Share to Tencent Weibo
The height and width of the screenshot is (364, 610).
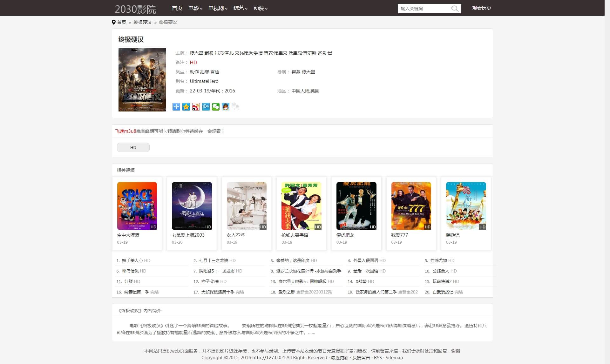pyautogui.click(x=205, y=107)
